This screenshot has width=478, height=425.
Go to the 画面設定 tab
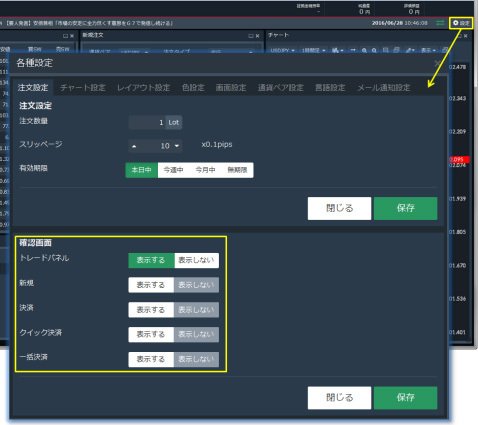coord(231,88)
